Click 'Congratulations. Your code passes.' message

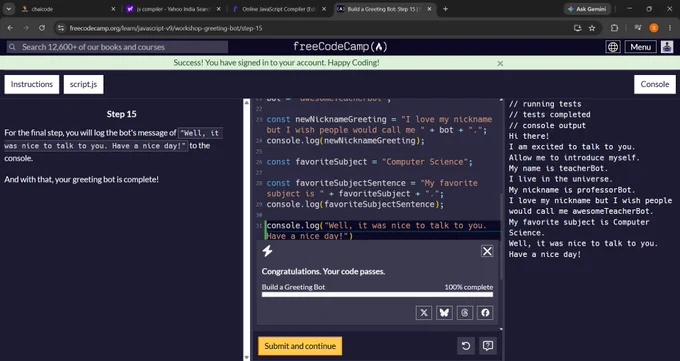coord(323,272)
